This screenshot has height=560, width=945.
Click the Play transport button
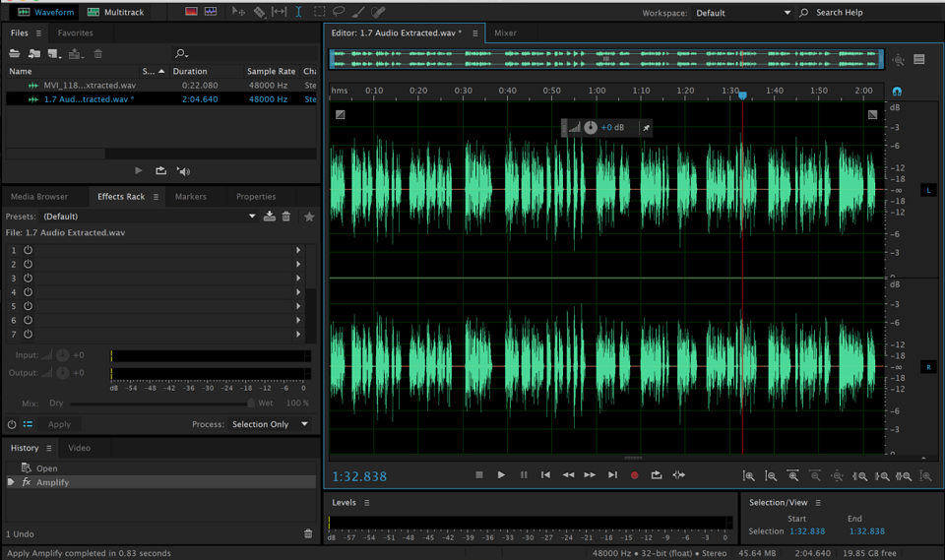click(x=501, y=475)
